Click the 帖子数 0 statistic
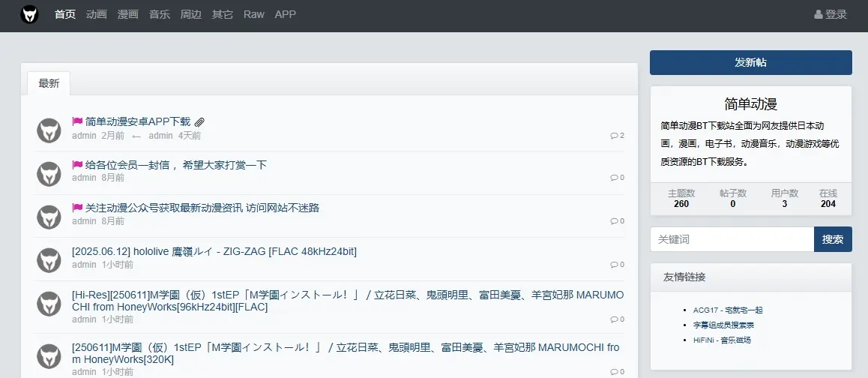Image resolution: width=868 pixels, height=378 pixels. pos(733,199)
